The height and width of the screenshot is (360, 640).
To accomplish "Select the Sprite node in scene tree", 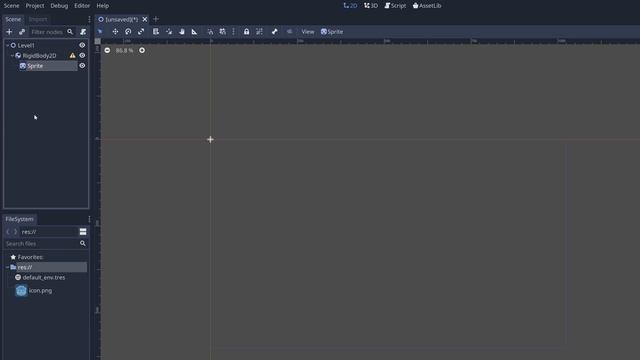I will click(x=35, y=66).
